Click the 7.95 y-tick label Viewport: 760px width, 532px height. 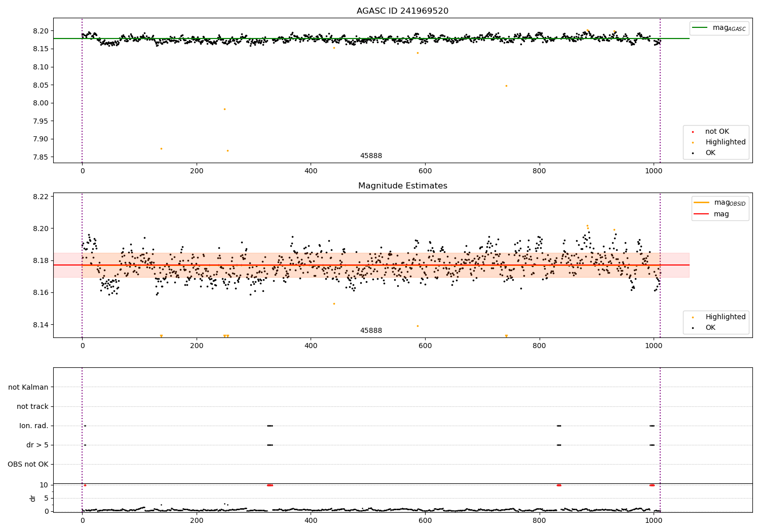tap(41, 121)
